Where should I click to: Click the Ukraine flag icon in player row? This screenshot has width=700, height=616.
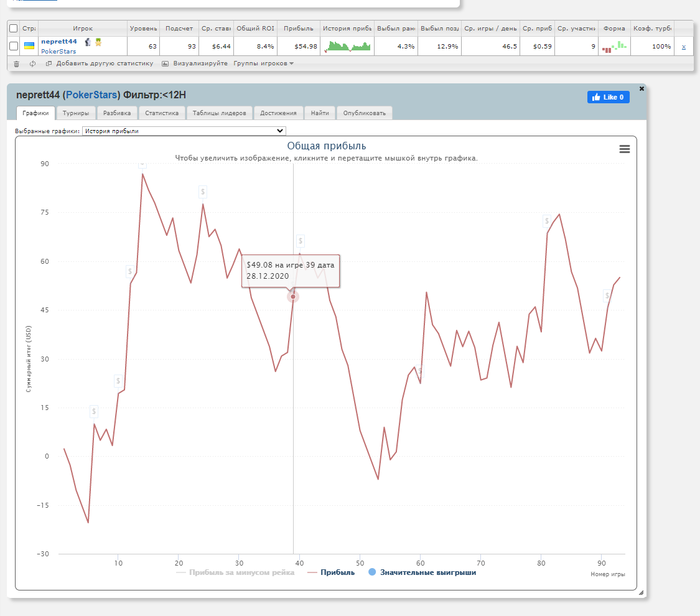click(29, 46)
